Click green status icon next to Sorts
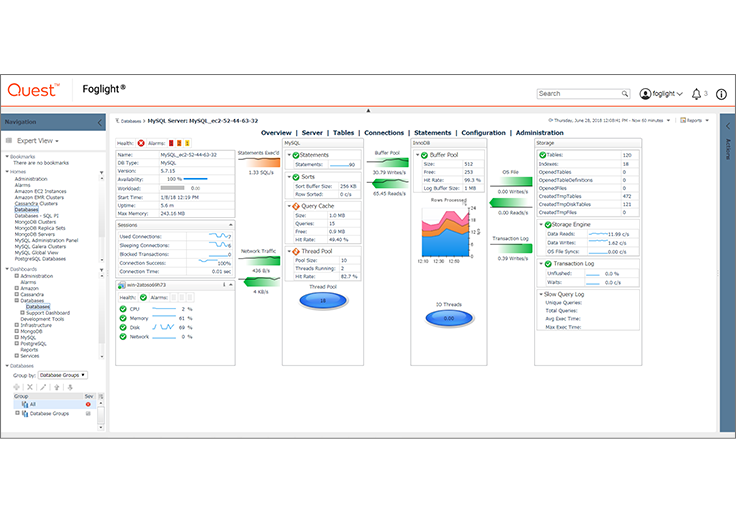 pyautogui.click(x=296, y=177)
